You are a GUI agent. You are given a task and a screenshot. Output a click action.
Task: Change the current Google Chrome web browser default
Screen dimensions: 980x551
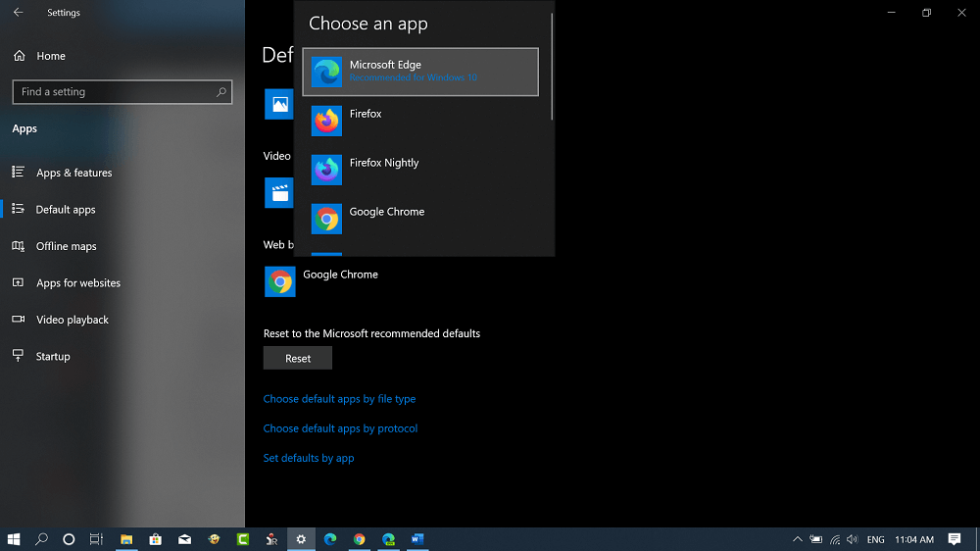pos(322,281)
